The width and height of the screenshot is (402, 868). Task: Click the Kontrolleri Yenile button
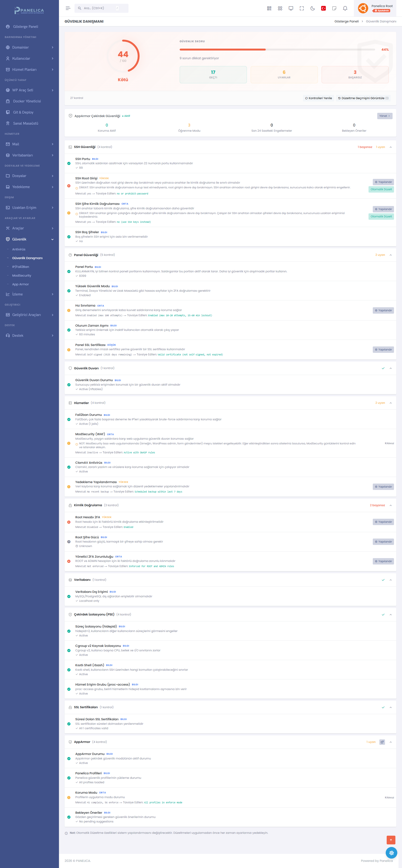point(318,98)
